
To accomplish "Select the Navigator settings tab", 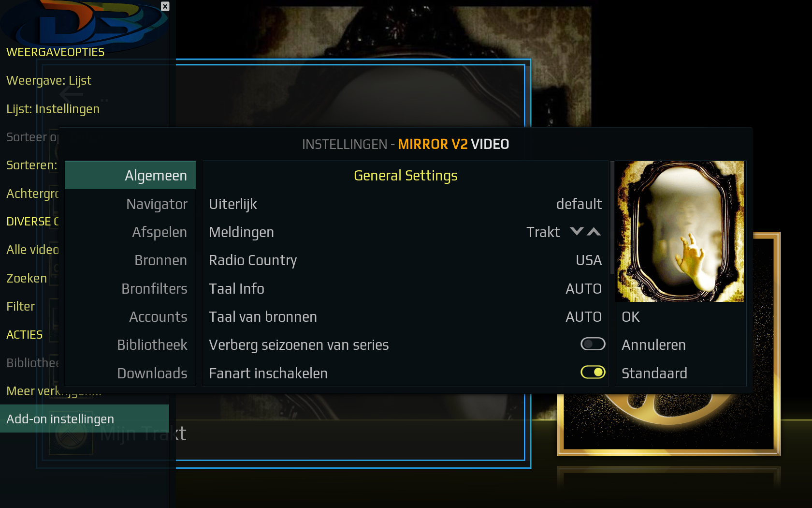I will 130,204.
